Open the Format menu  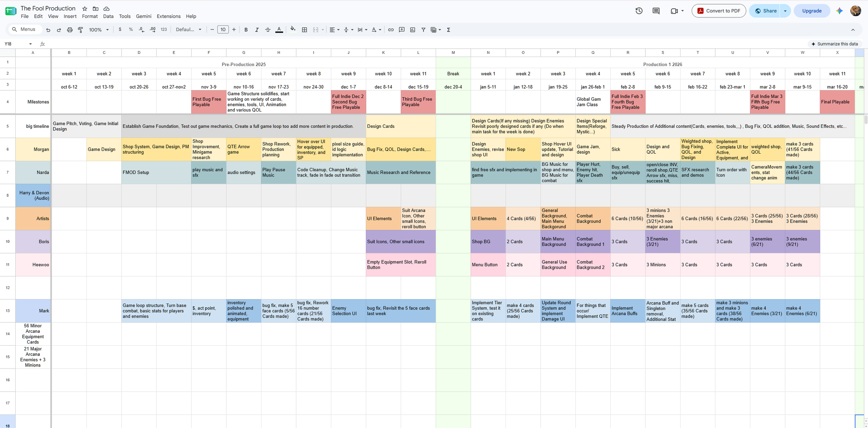click(90, 16)
